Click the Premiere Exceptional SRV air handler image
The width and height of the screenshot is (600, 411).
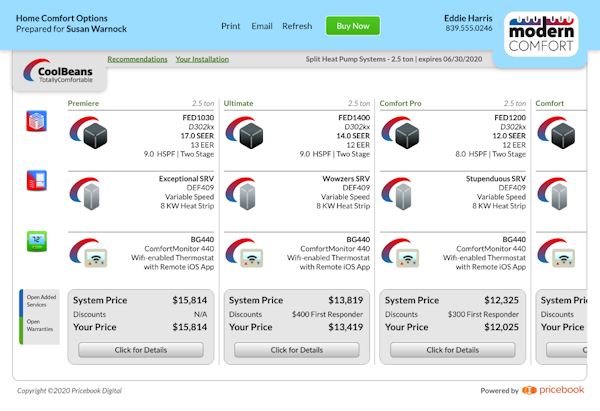click(x=96, y=194)
